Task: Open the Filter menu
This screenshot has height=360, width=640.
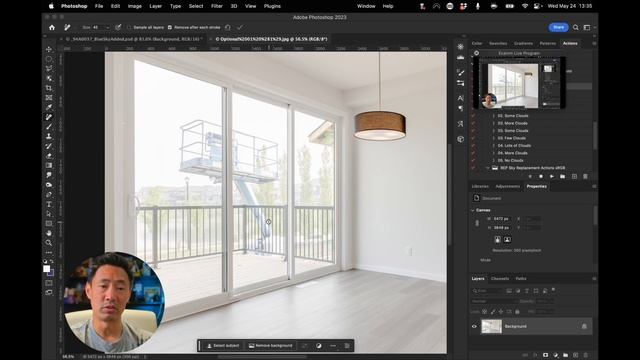Action: tap(217, 6)
